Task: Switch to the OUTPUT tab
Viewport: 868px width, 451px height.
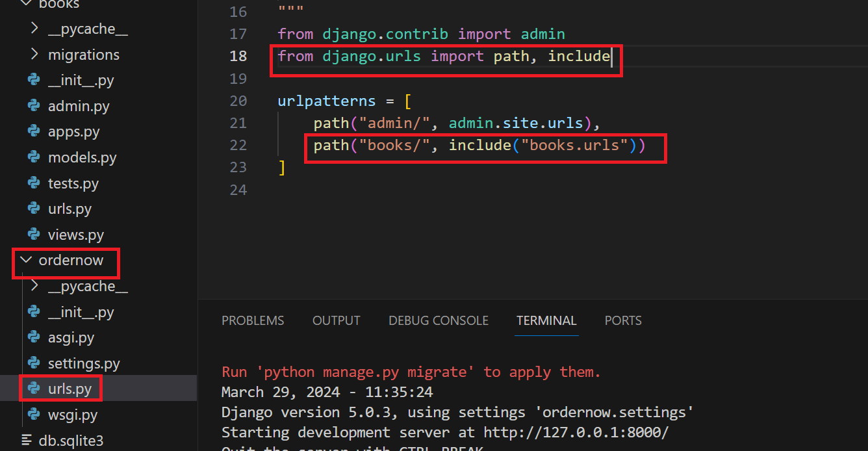Action: point(336,320)
